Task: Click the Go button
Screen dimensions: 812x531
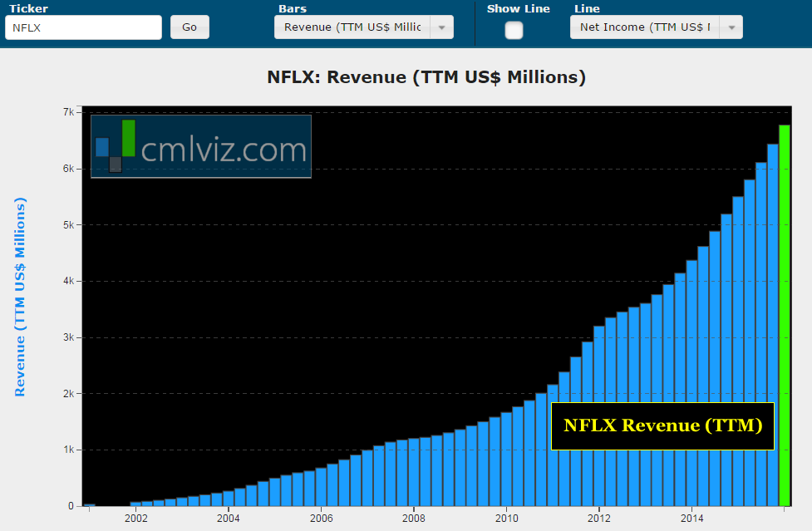Action: coord(189,27)
